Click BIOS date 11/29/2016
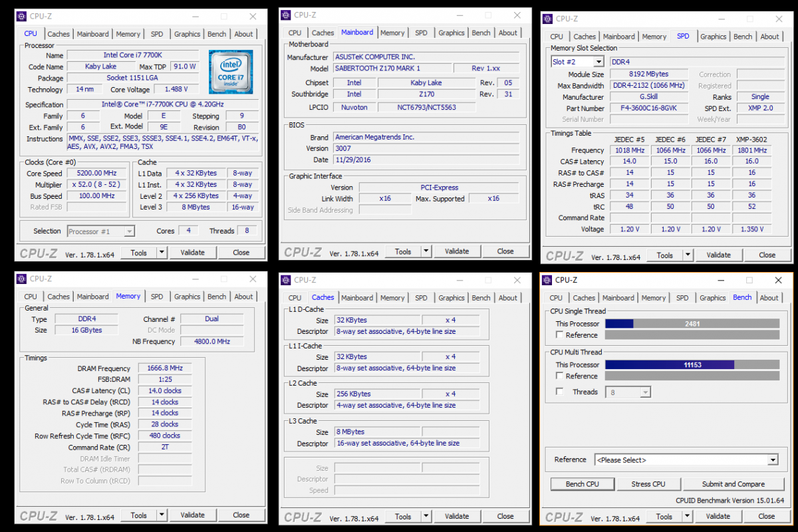Screen dimensions: 798x532 pos(428,160)
